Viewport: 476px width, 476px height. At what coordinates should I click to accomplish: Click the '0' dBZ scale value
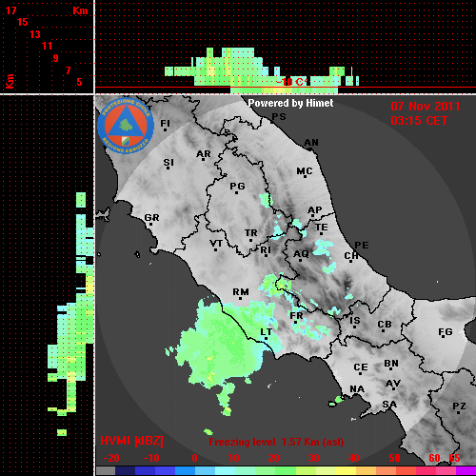point(194,458)
